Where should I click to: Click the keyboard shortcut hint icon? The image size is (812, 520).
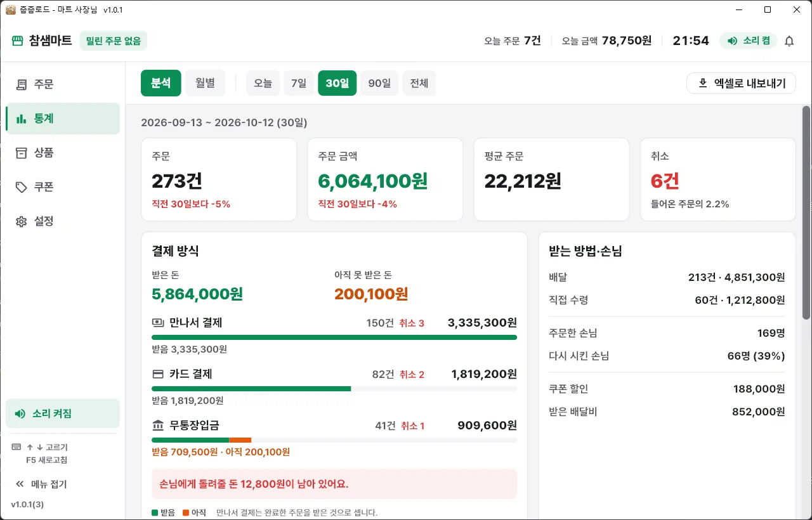pos(16,447)
